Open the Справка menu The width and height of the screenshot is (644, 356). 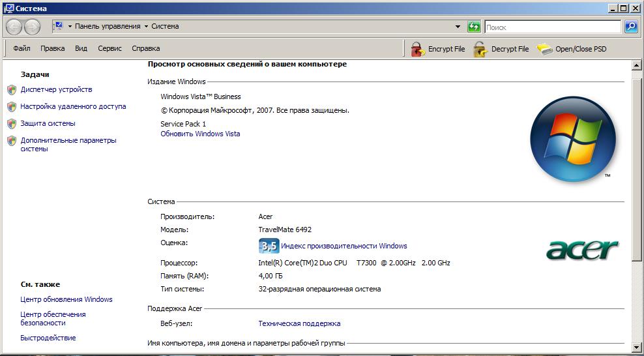coord(146,48)
